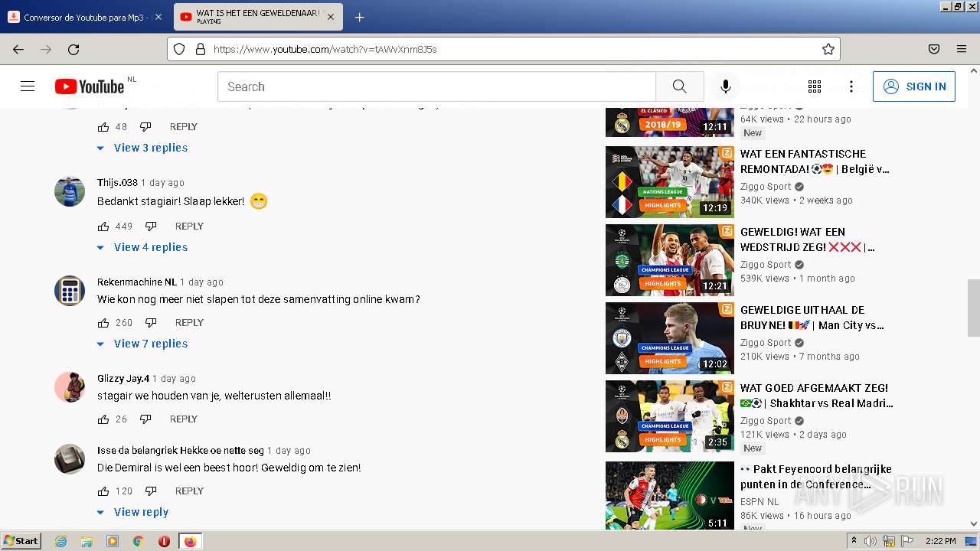980x551 pixels.
Task: Like Glizzy Jay.4's comment
Action: pyautogui.click(x=103, y=419)
